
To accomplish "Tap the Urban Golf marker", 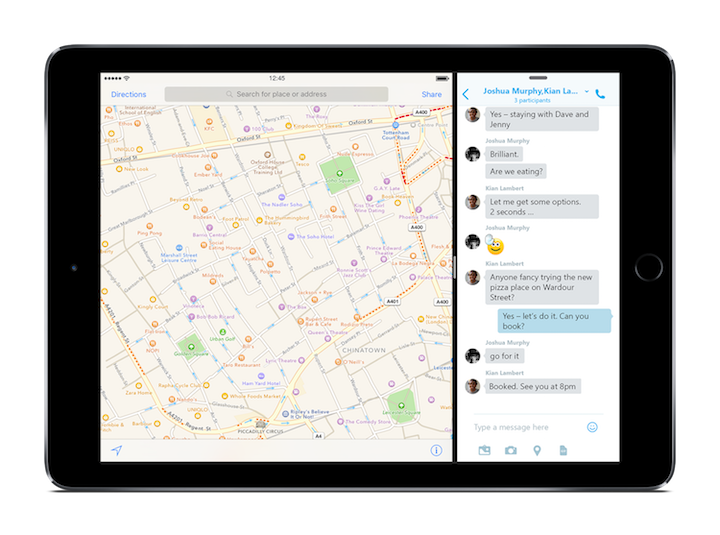I will click(x=223, y=332).
